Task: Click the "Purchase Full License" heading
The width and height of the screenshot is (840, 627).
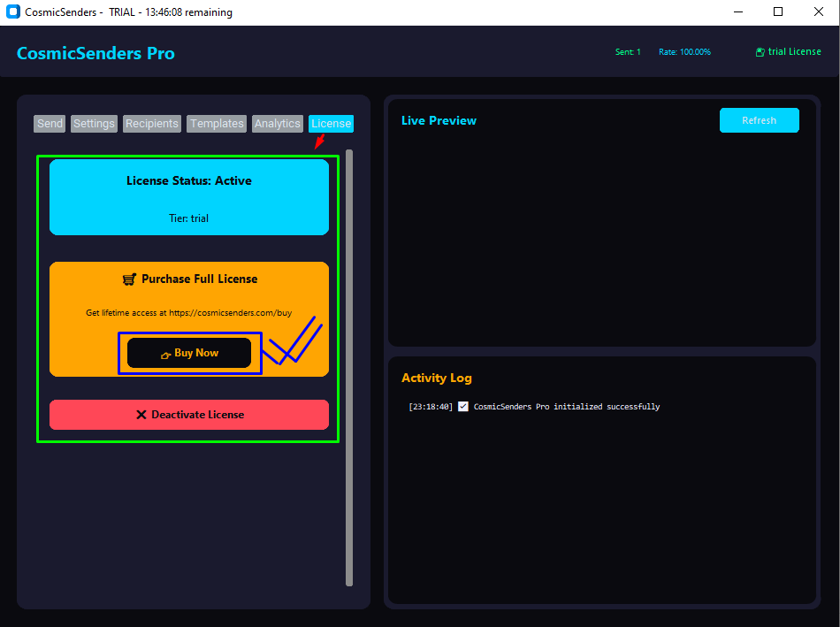Action: [x=199, y=279]
